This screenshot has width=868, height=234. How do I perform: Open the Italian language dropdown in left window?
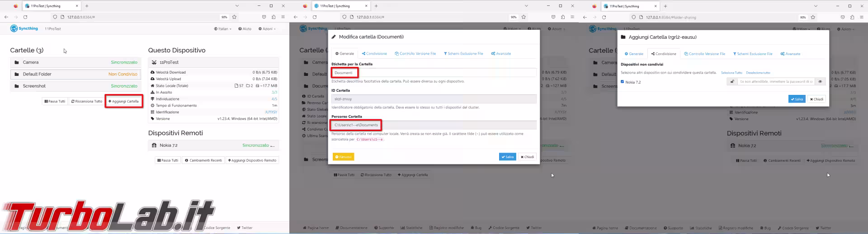[222, 29]
